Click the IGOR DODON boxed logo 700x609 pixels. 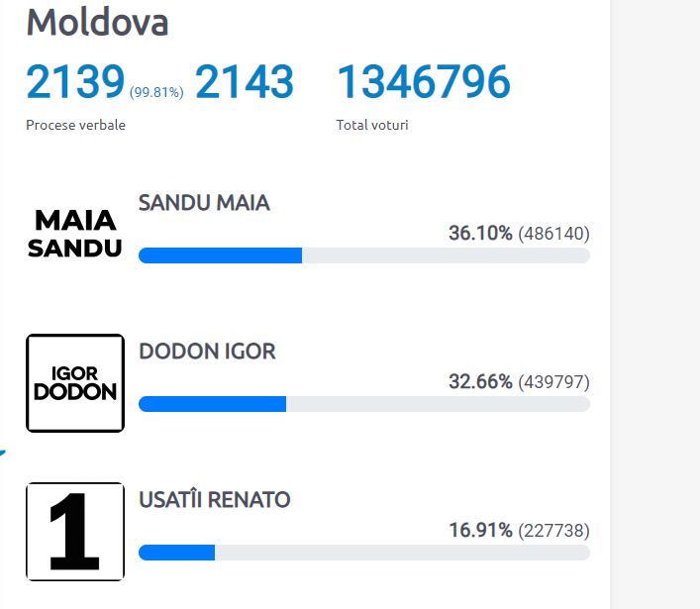pos(75,383)
